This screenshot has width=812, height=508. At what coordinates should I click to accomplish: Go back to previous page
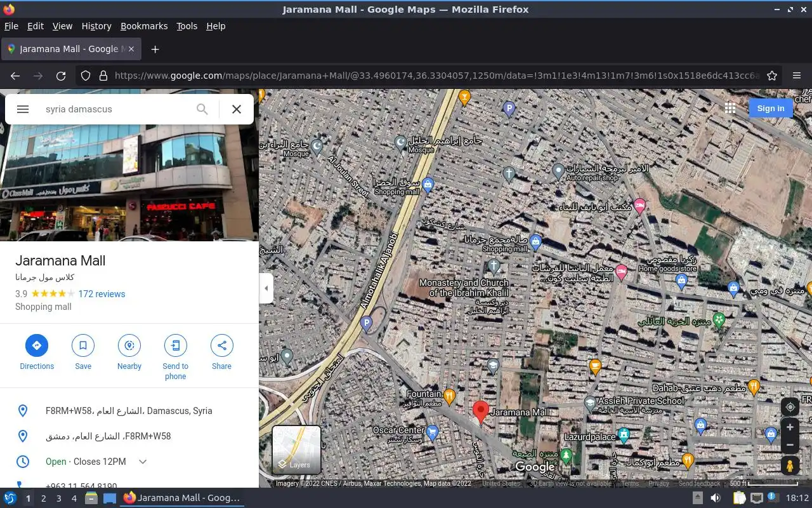(15, 76)
